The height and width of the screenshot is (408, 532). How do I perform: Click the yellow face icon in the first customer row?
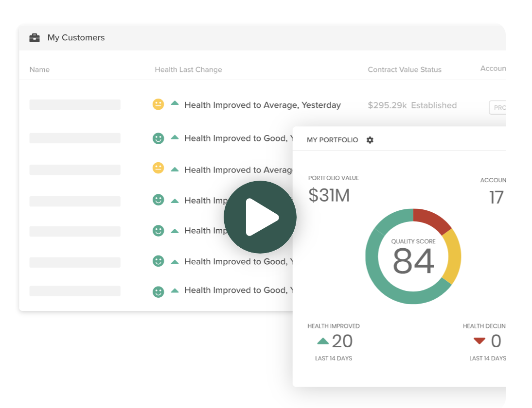point(158,104)
